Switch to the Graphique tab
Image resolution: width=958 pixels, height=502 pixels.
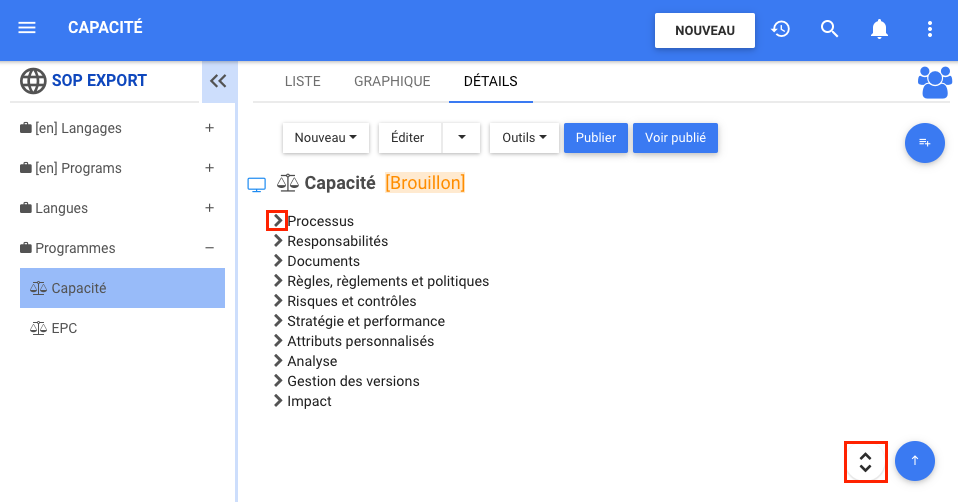[x=392, y=81]
